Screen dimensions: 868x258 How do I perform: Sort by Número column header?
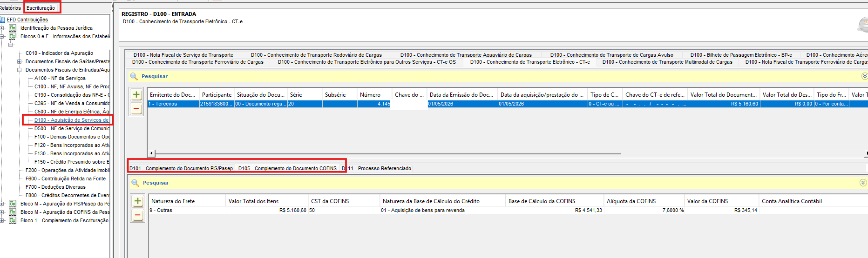click(374, 94)
